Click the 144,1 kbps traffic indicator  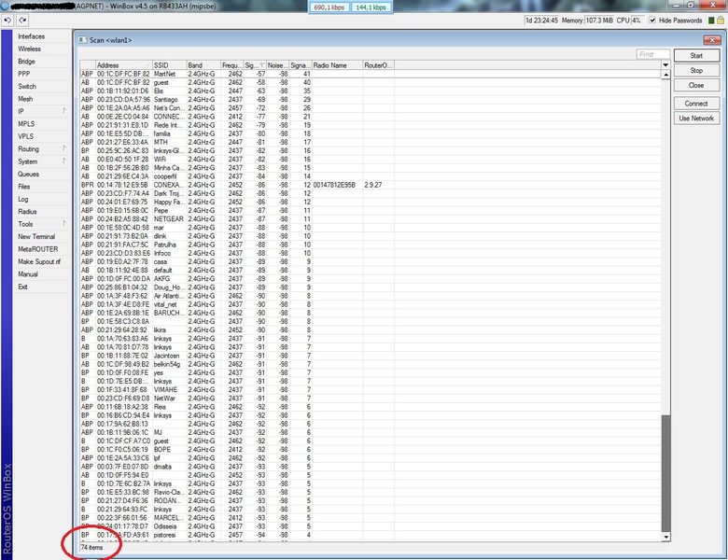pyautogui.click(x=371, y=7)
